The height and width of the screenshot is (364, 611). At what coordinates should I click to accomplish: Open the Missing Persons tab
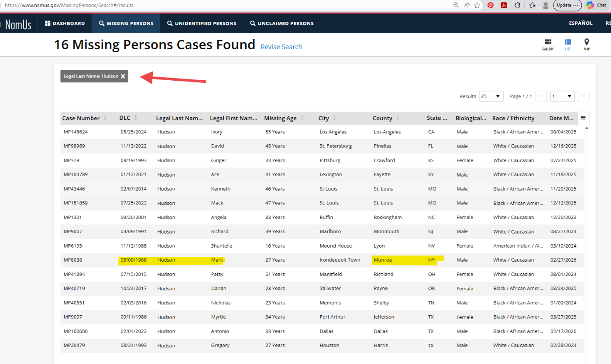tap(126, 24)
